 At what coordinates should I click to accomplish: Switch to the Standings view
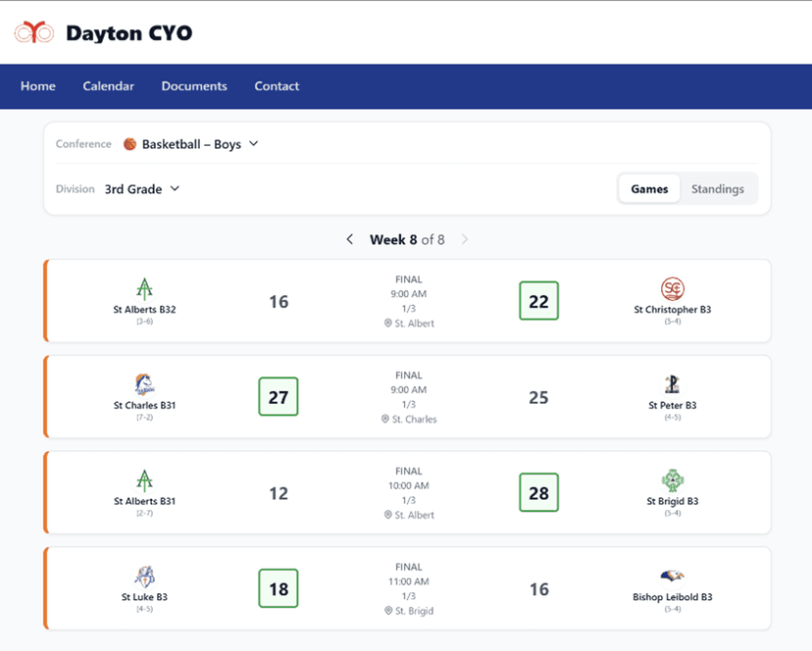pyautogui.click(x=718, y=189)
